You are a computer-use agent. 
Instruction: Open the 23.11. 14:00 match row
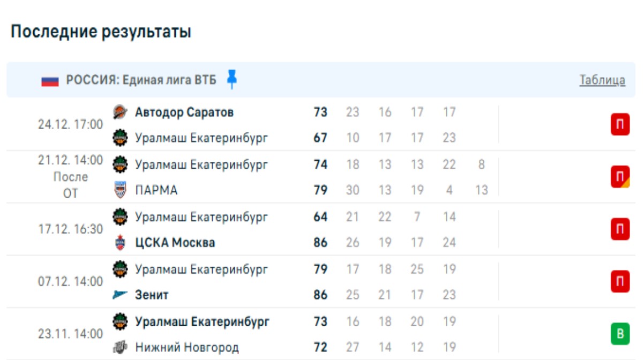click(70, 334)
